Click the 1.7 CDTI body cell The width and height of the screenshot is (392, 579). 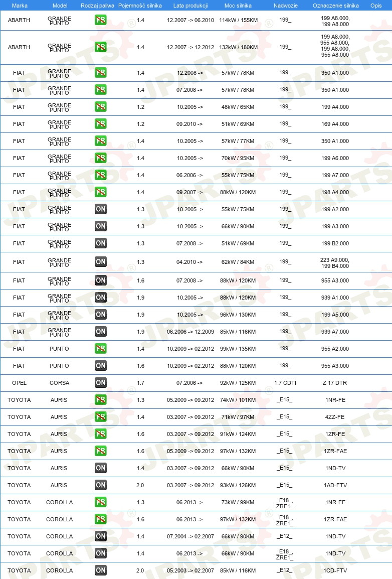coord(285,383)
